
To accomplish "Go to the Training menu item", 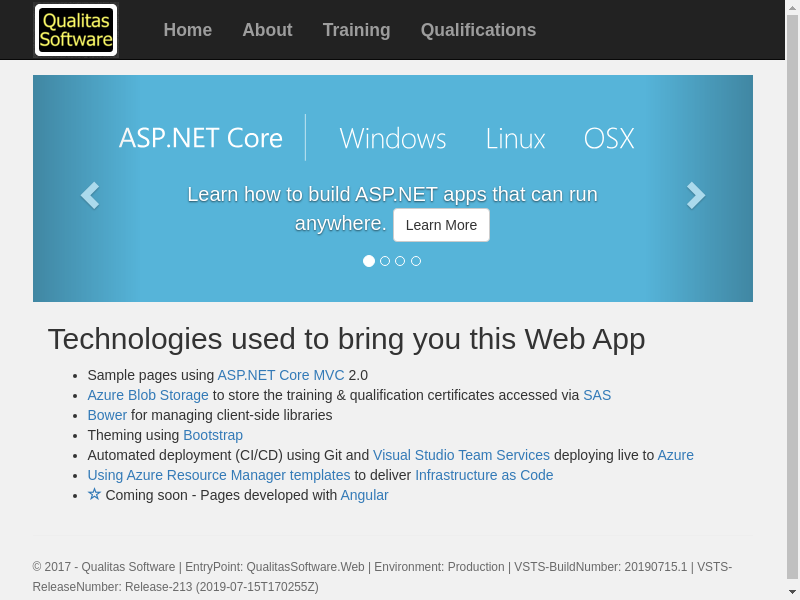I will coord(356,30).
